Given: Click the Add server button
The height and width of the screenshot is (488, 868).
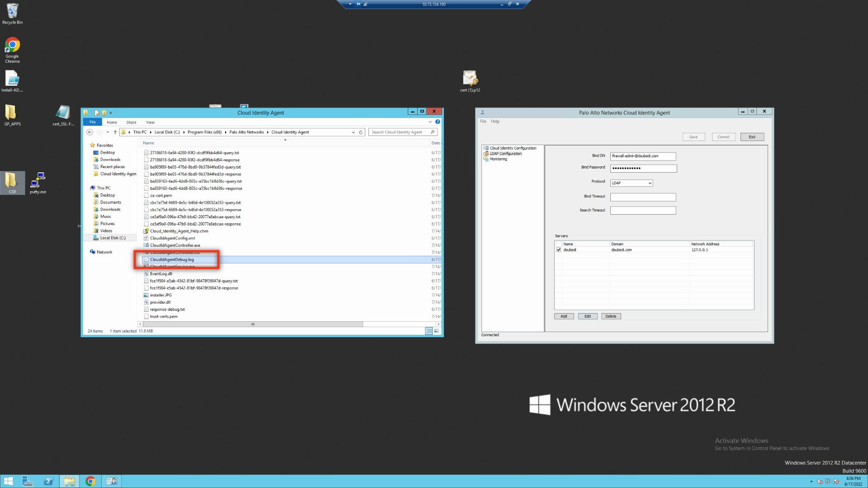Looking at the screenshot, I should (564, 316).
